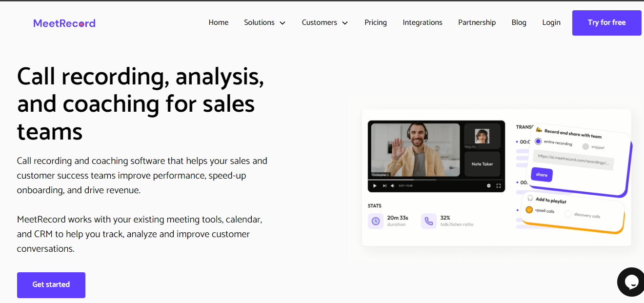Image resolution: width=644 pixels, height=303 pixels.
Task: Click the 'Record and share with team' title
Action: (x=573, y=133)
